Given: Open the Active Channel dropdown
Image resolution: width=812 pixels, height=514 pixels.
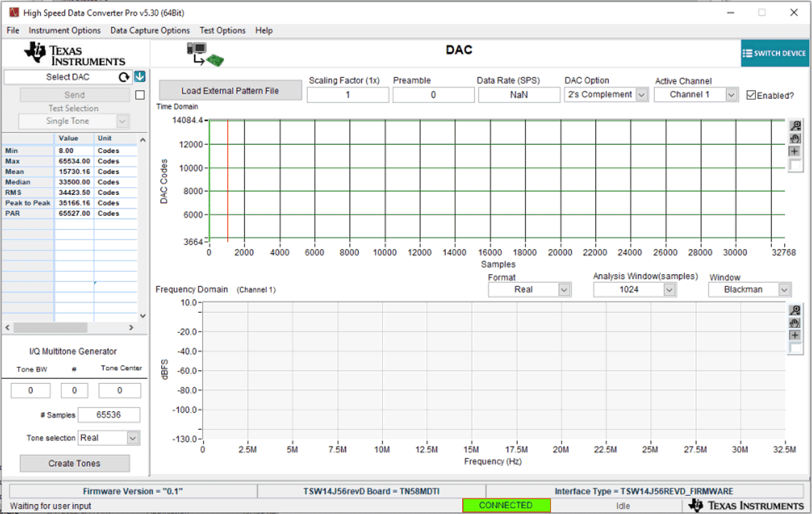Looking at the screenshot, I should tap(732, 95).
